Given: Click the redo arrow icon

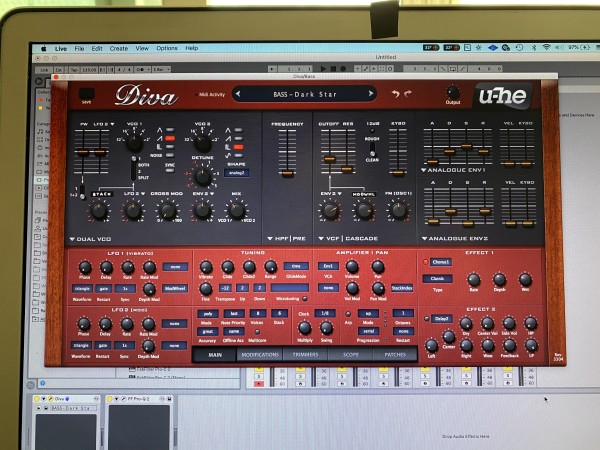Looking at the screenshot, I should 409,94.
